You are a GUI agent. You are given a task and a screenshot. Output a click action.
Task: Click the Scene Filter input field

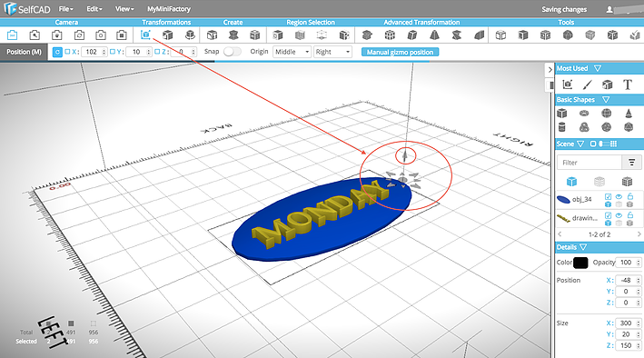click(590, 163)
